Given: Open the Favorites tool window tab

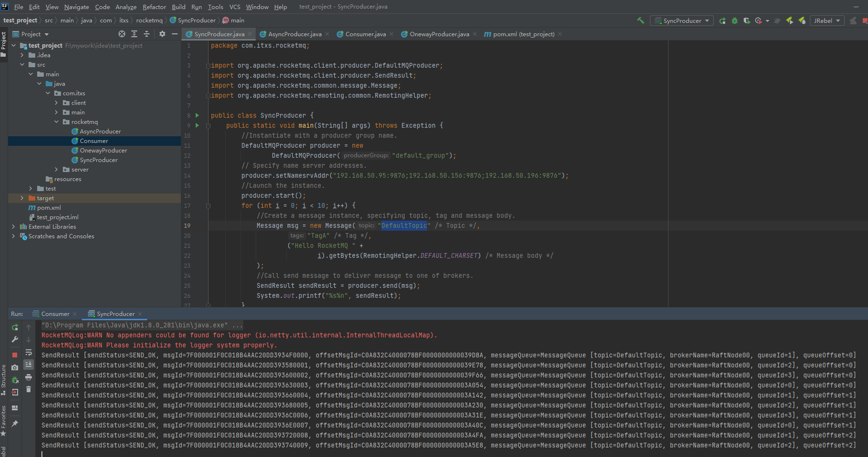Looking at the screenshot, I should [3, 420].
